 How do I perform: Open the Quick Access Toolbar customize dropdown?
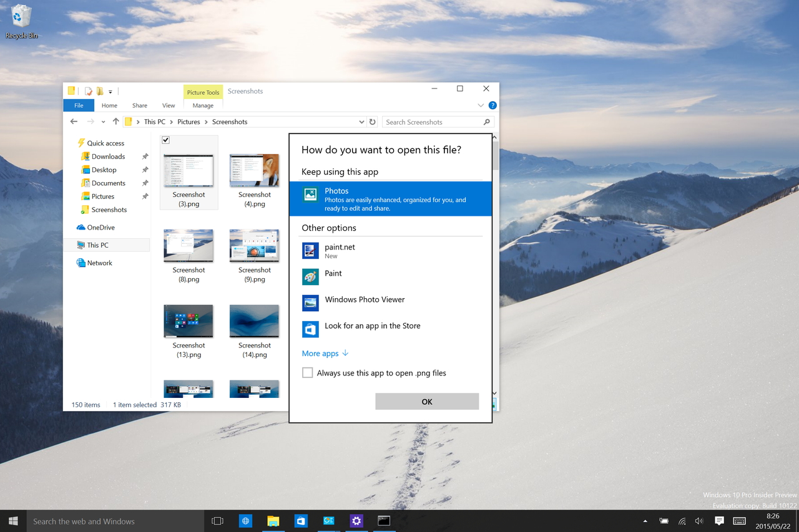coord(110,92)
